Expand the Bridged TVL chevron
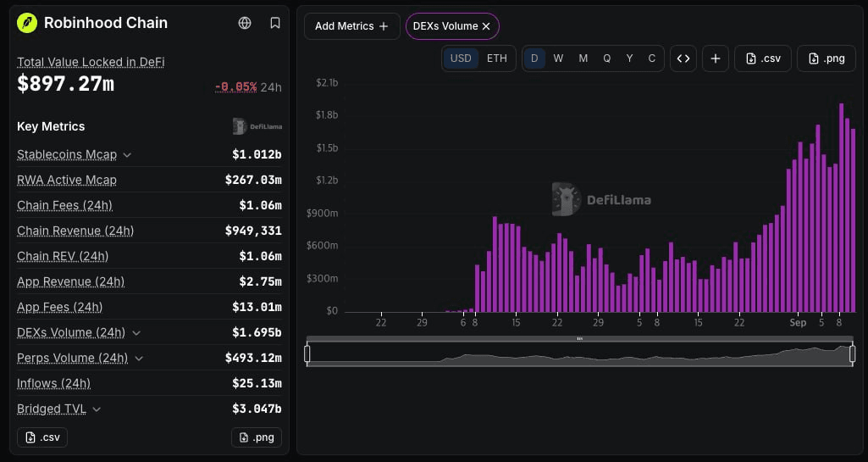 97,409
